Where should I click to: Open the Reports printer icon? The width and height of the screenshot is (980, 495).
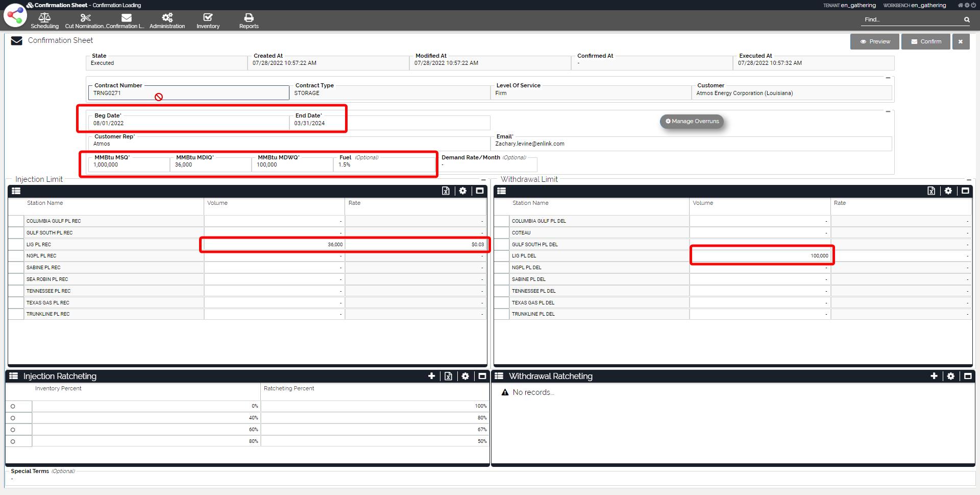point(249,18)
